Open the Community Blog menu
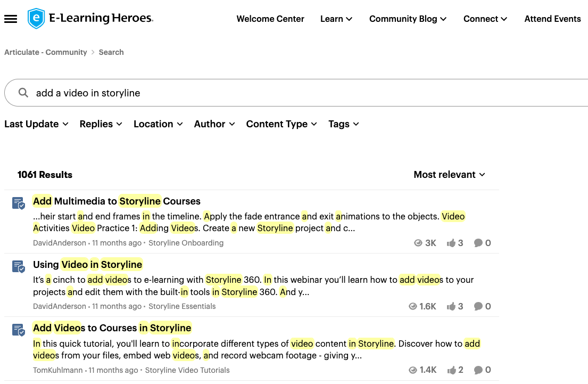The height and width of the screenshot is (384, 588). tap(408, 19)
